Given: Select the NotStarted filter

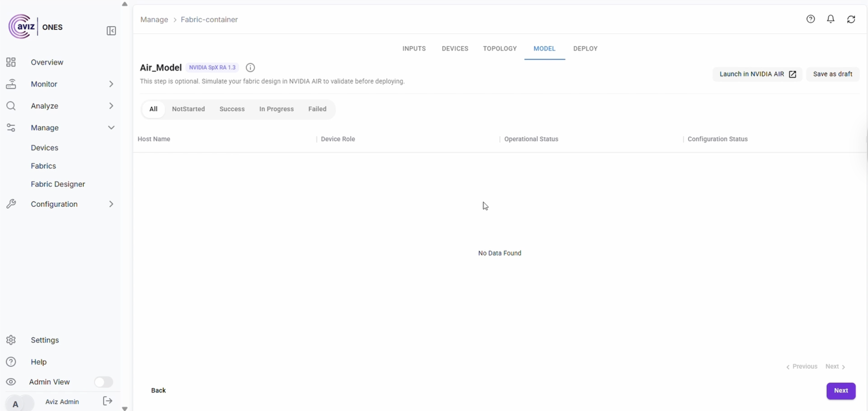Looking at the screenshot, I should coord(188,109).
